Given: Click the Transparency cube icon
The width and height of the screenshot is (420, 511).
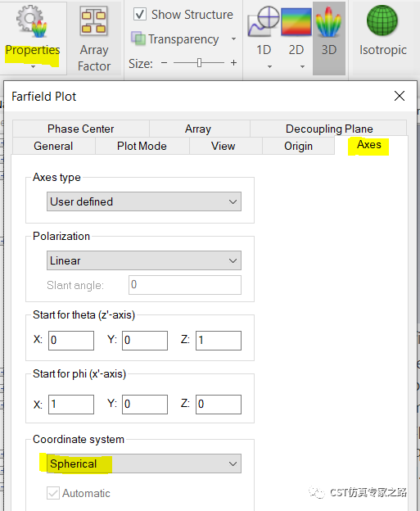Looking at the screenshot, I should (x=138, y=38).
